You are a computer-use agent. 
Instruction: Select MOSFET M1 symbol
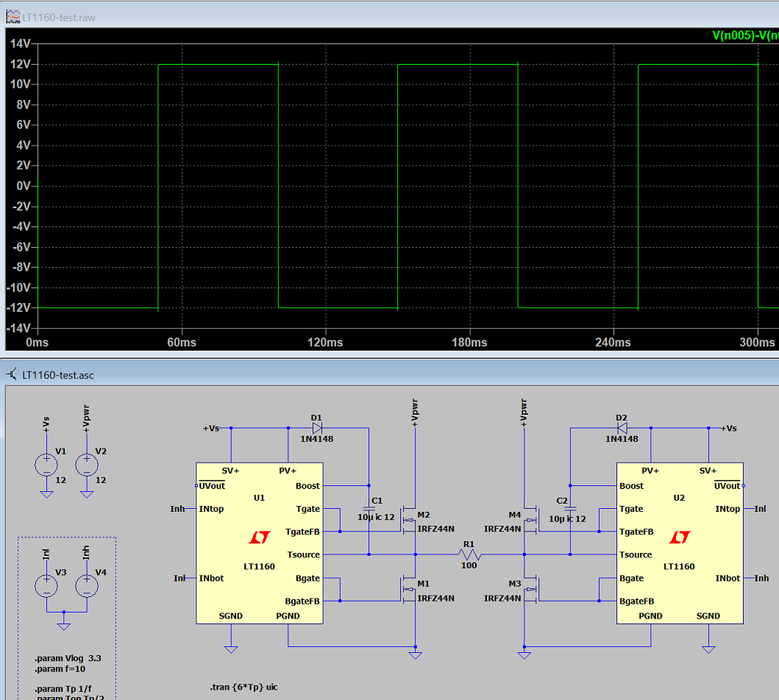[409, 589]
